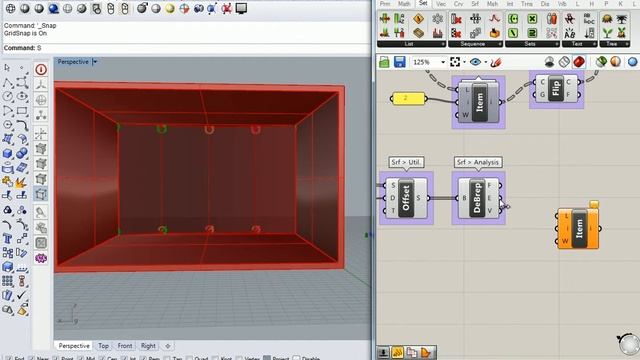640x360 pixels.
Task: Open the Right viewport tab
Action: [x=148, y=346]
